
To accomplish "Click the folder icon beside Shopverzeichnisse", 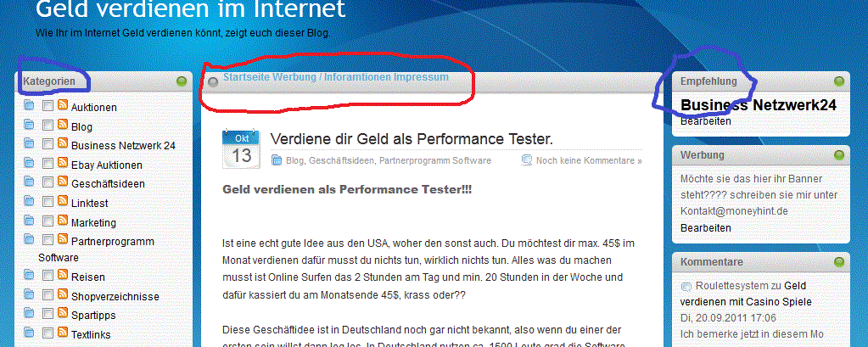I will pyautogui.click(x=29, y=294).
